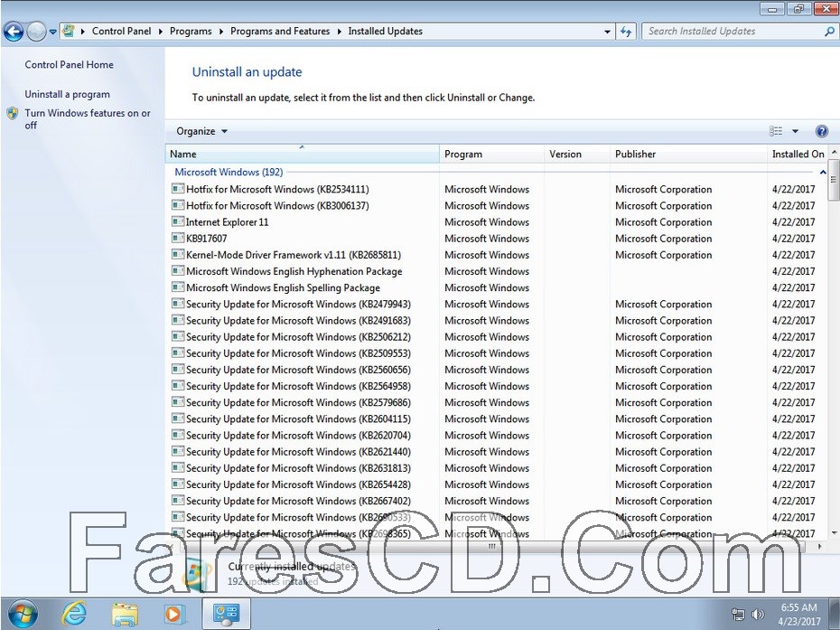Viewport: 840px width, 630px height.
Task: Sort by the Version column header
Action: coord(576,154)
